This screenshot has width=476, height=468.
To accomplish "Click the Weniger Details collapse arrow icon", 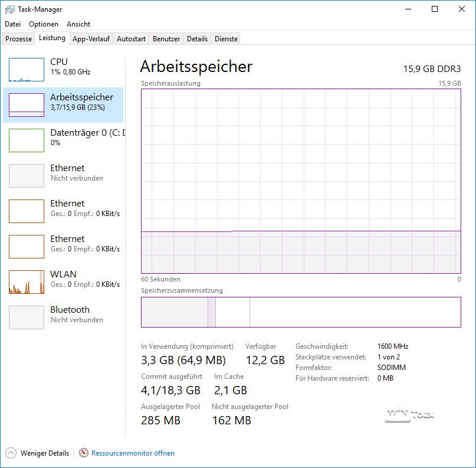I will 11,453.
